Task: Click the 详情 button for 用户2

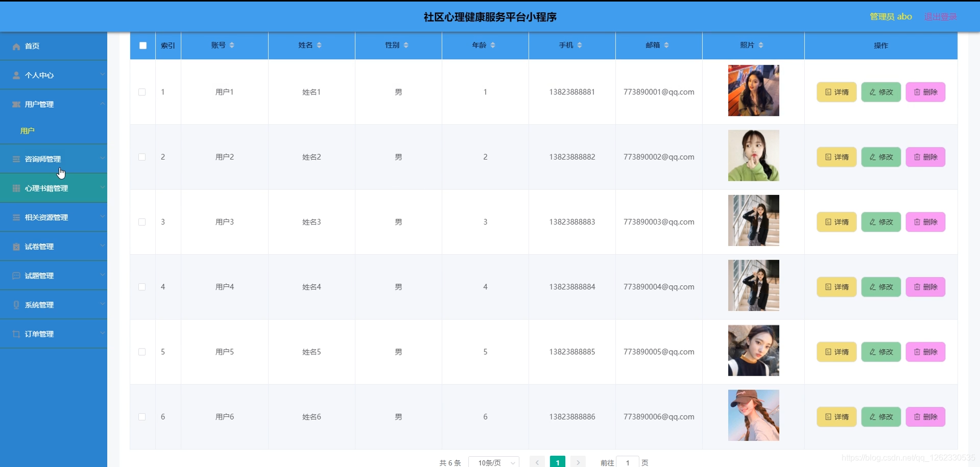Action: [x=836, y=157]
